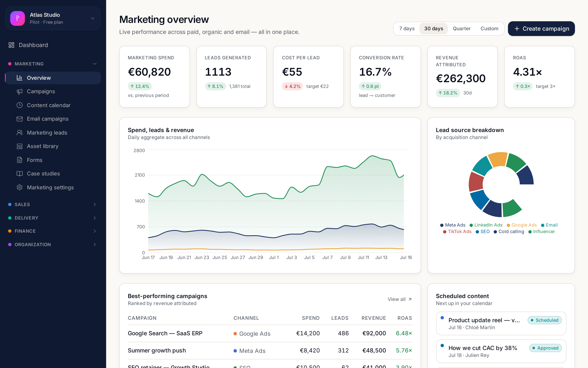Click the Marketing Spend €60,820 card
Image resolution: width=588 pixels, height=368 pixels.
[154, 77]
